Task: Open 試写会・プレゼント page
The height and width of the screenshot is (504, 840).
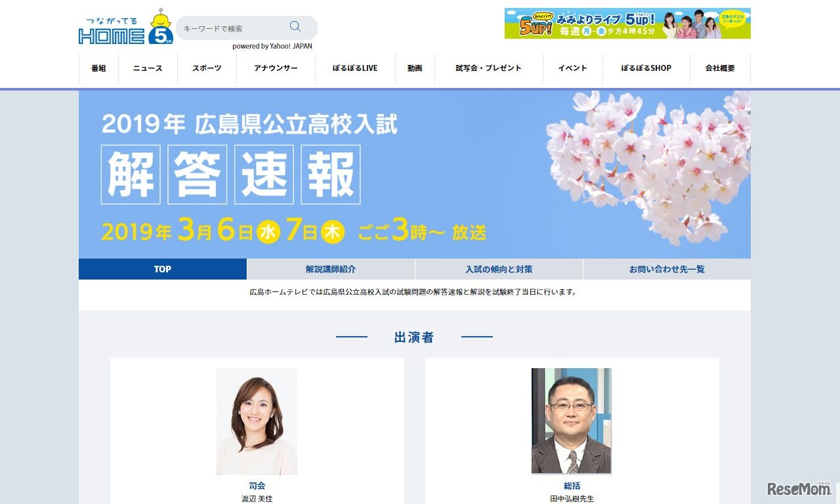Action: click(x=488, y=68)
